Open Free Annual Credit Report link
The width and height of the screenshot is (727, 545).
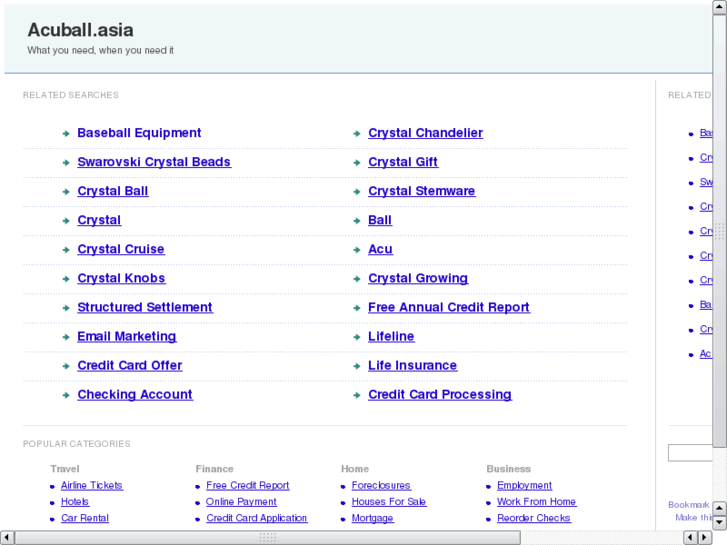(x=449, y=308)
